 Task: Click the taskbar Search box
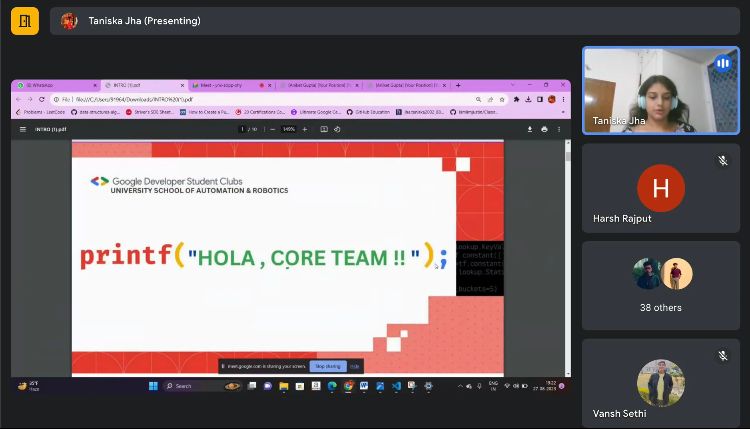point(202,386)
